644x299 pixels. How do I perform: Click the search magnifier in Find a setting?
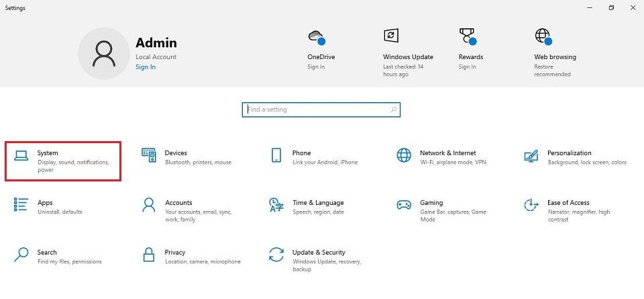coord(394,110)
